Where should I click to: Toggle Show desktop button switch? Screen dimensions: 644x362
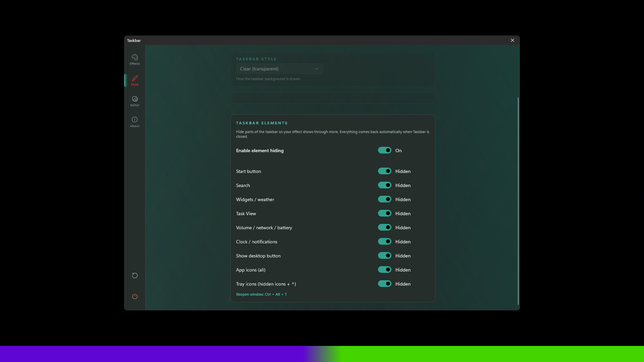(384, 255)
